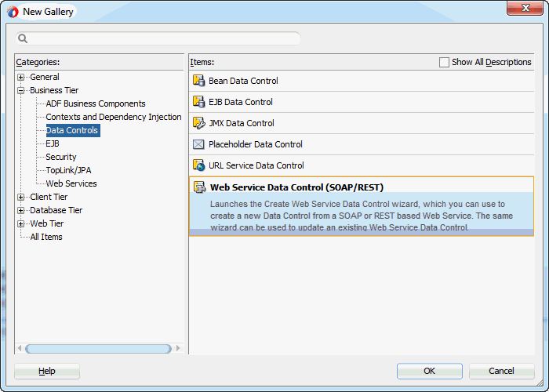The image size is (549, 392).
Task: Click the gallery search input field
Action: (158, 38)
